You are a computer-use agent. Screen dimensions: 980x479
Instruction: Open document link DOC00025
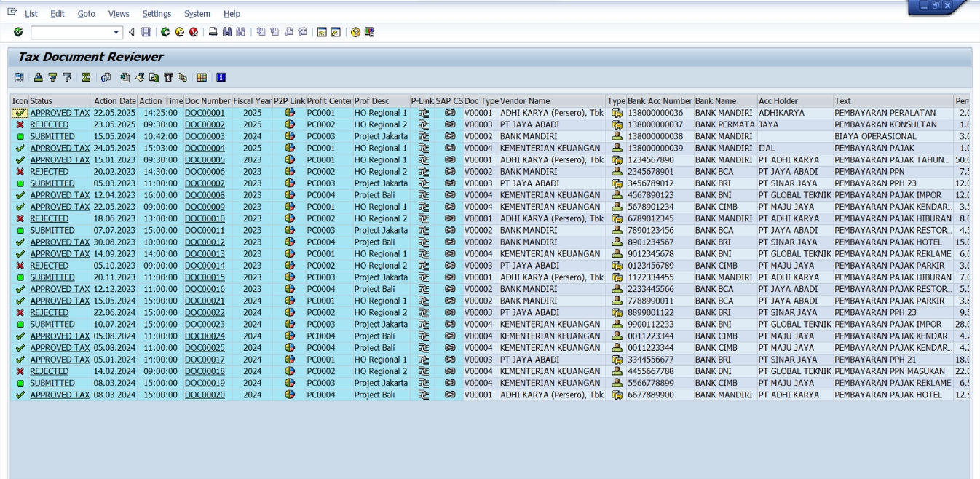pyautogui.click(x=205, y=347)
